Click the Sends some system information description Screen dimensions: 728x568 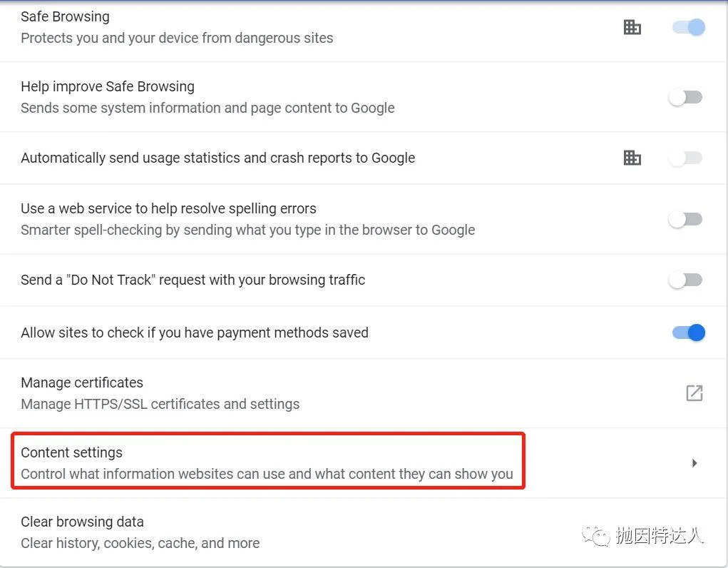[x=208, y=108]
